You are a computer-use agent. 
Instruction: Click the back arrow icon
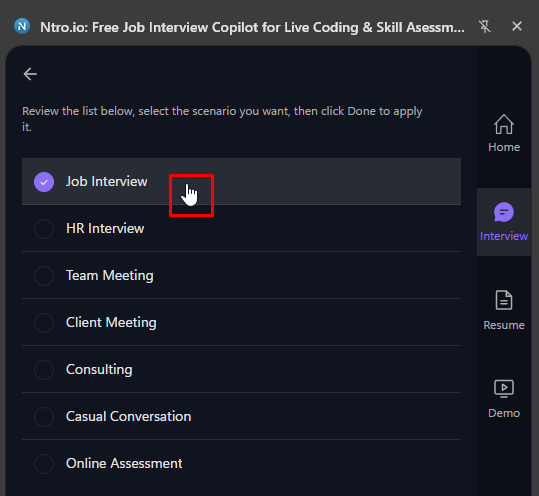tap(30, 74)
